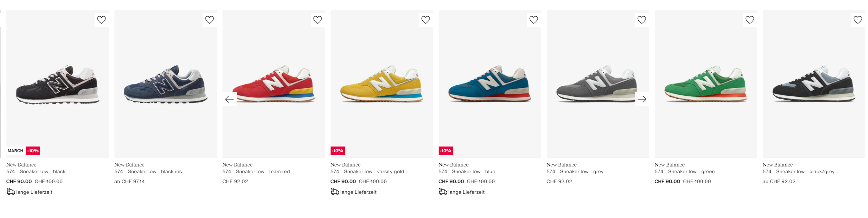Open the black New Balance sneaker image
This screenshot has height=218, width=868.
pyautogui.click(x=58, y=84)
